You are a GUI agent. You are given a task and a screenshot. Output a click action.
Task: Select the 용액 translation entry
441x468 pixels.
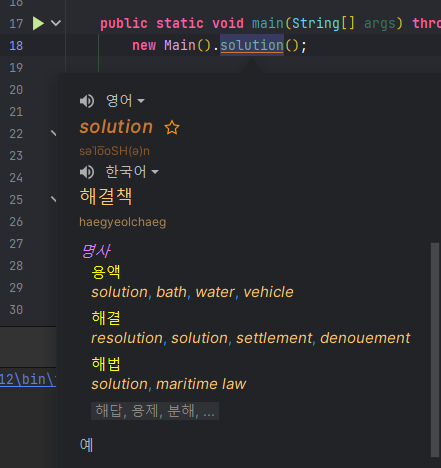click(106, 272)
